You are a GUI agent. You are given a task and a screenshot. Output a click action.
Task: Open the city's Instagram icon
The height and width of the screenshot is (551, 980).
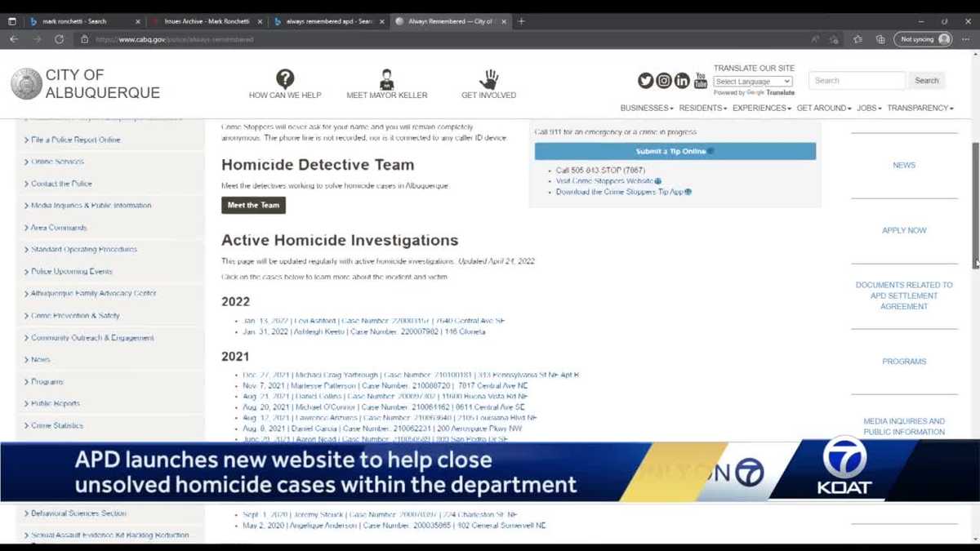click(x=663, y=80)
